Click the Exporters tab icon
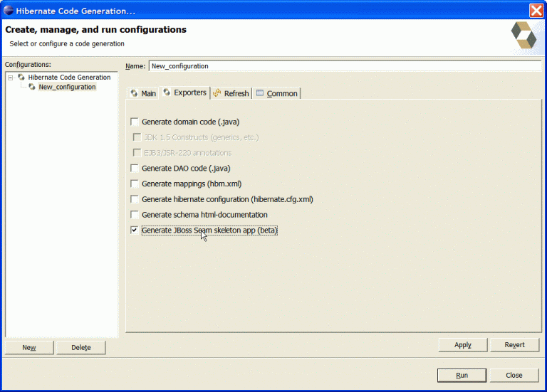 tap(167, 92)
